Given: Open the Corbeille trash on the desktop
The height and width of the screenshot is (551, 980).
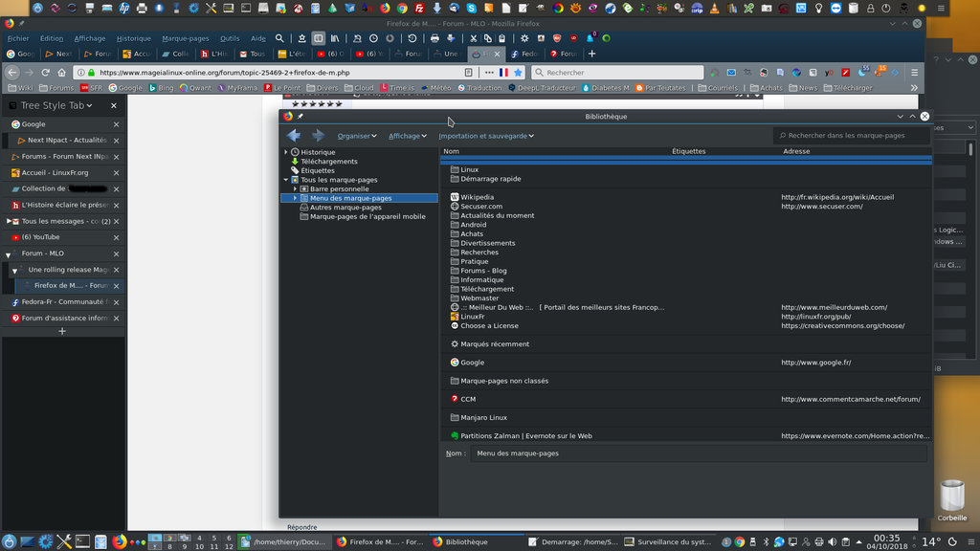Looking at the screenshot, I should (952, 499).
